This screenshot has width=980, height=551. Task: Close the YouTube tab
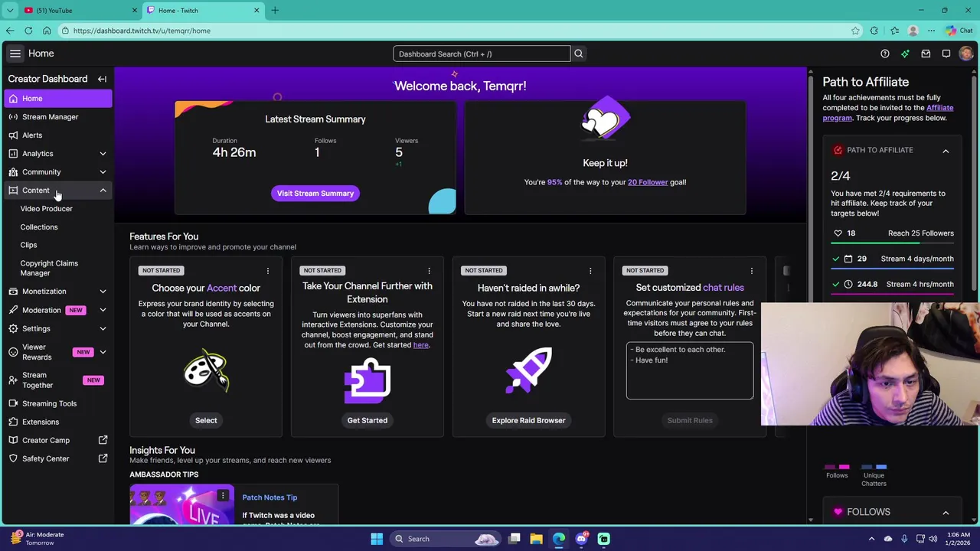135,10
